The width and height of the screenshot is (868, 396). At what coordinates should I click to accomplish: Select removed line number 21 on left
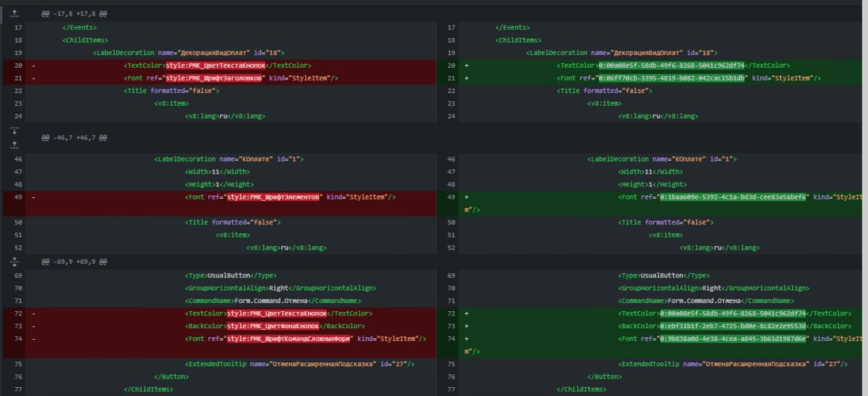pyautogui.click(x=18, y=79)
